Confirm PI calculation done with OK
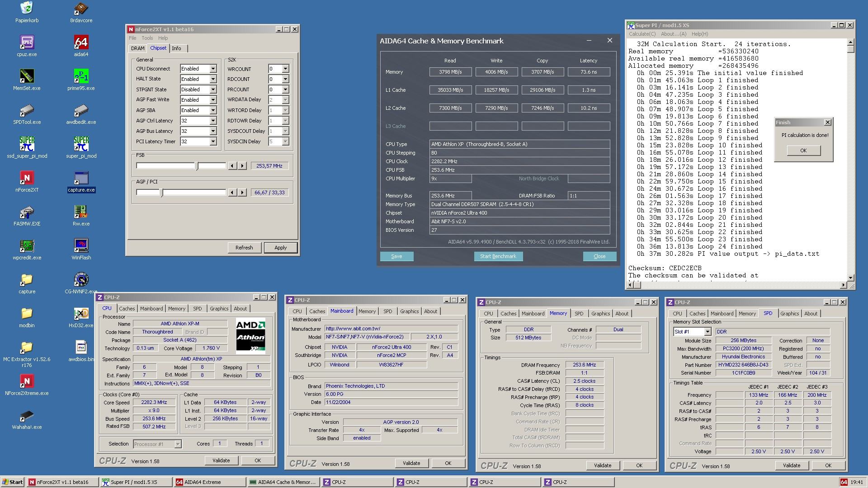 click(x=803, y=150)
